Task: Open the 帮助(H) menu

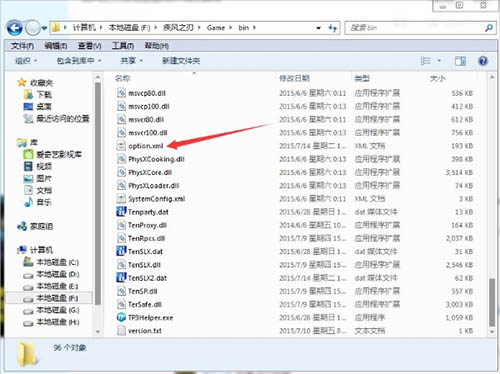Action: 157,46
